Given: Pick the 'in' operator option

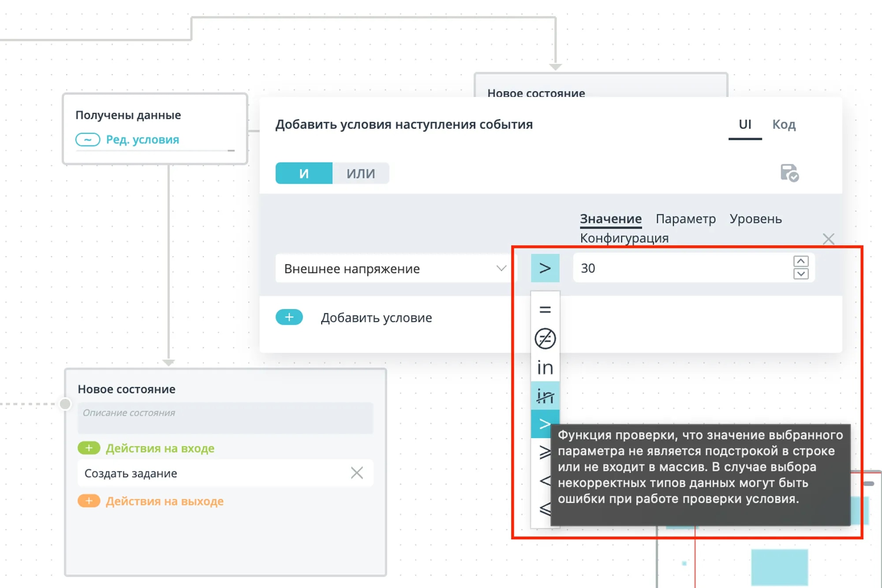Looking at the screenshot, I should [545, 368].
